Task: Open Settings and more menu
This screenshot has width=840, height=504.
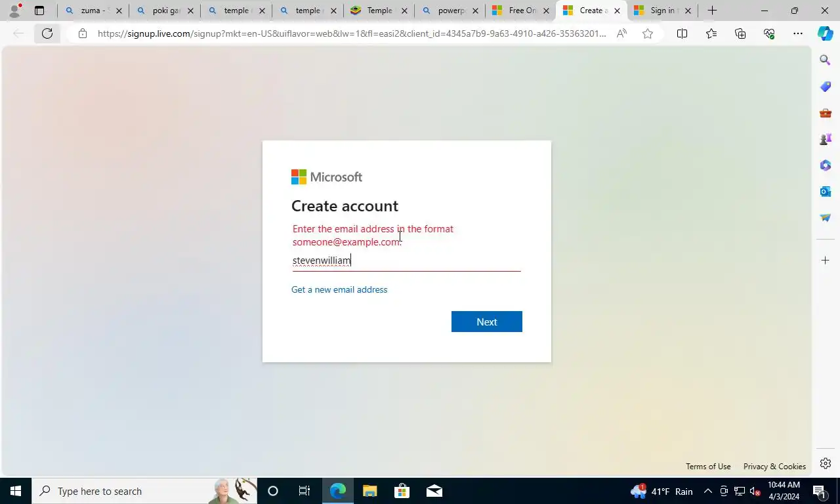Action: pos(798,33)
